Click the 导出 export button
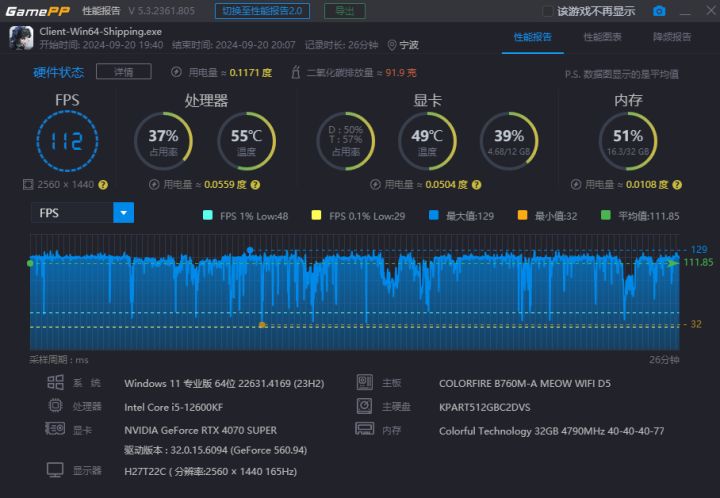 345,11
